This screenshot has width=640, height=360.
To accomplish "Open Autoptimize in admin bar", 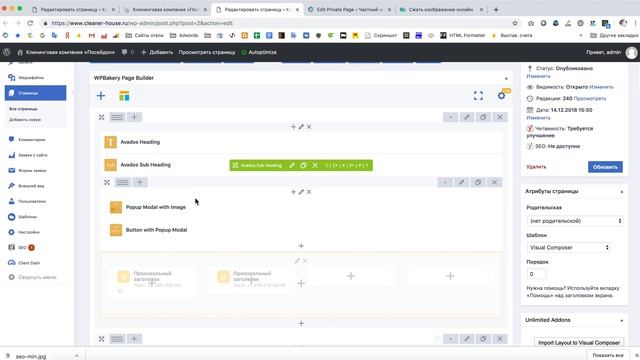I will 259,52.
